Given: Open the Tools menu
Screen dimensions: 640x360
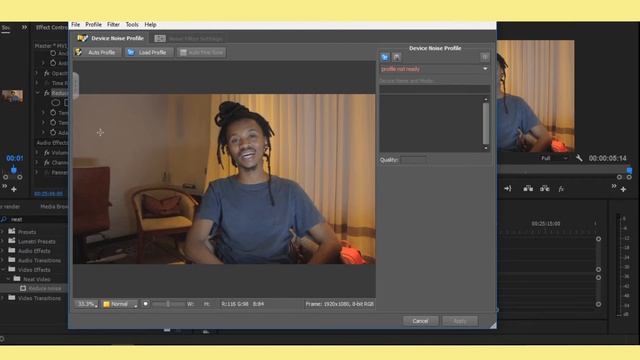Looking at the screenshot, I should 132,25.
